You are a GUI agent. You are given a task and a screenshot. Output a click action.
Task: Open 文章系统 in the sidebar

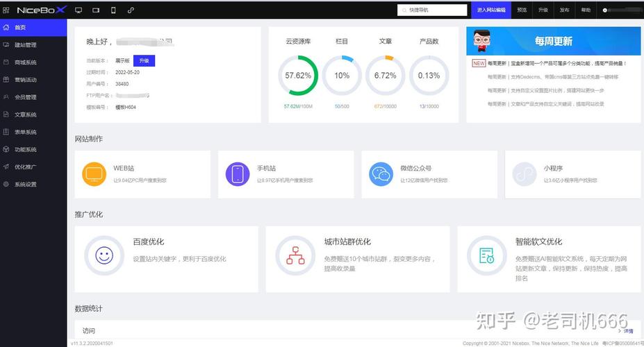[33, 115]
